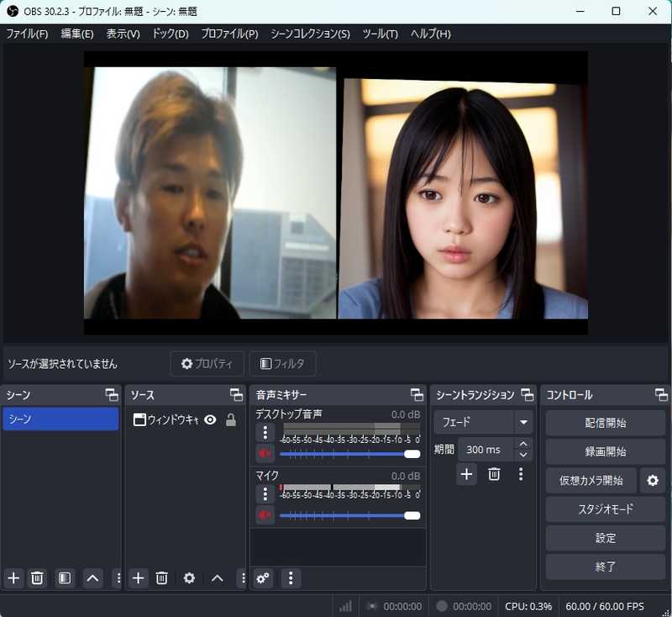Screen dimensions: 672x617
Task: Delete the selected scene with trash icon
Action: pos(37,578)
